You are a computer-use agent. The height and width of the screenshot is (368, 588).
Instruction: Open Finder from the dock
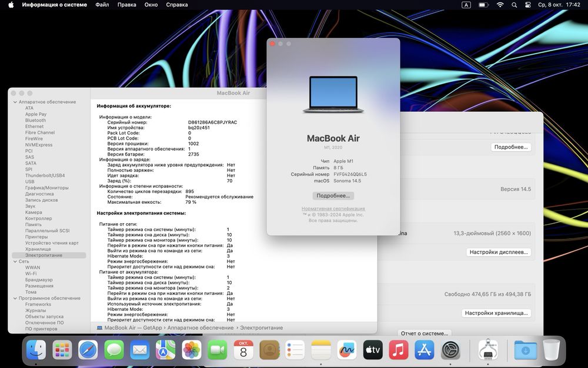pyautogui.click(x=36, y=350)
